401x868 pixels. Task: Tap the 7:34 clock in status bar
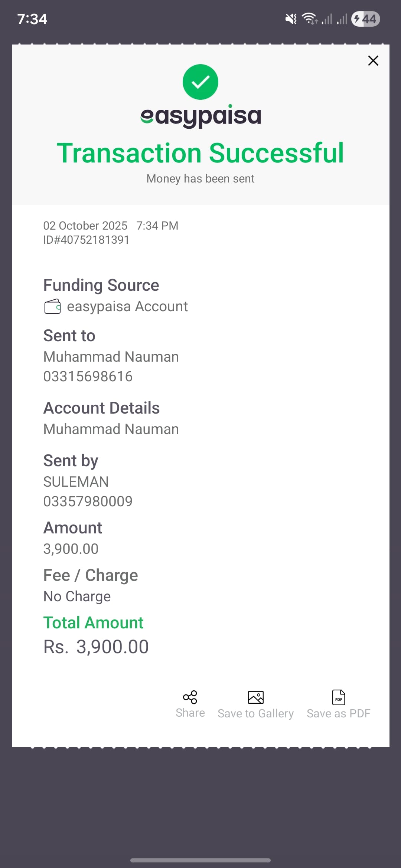32,19
